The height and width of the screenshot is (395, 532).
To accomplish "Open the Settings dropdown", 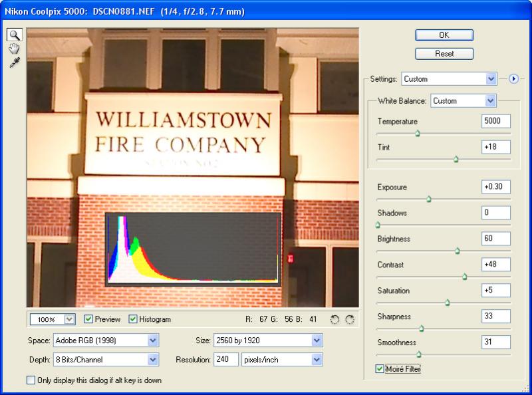I will pos(450,79).
